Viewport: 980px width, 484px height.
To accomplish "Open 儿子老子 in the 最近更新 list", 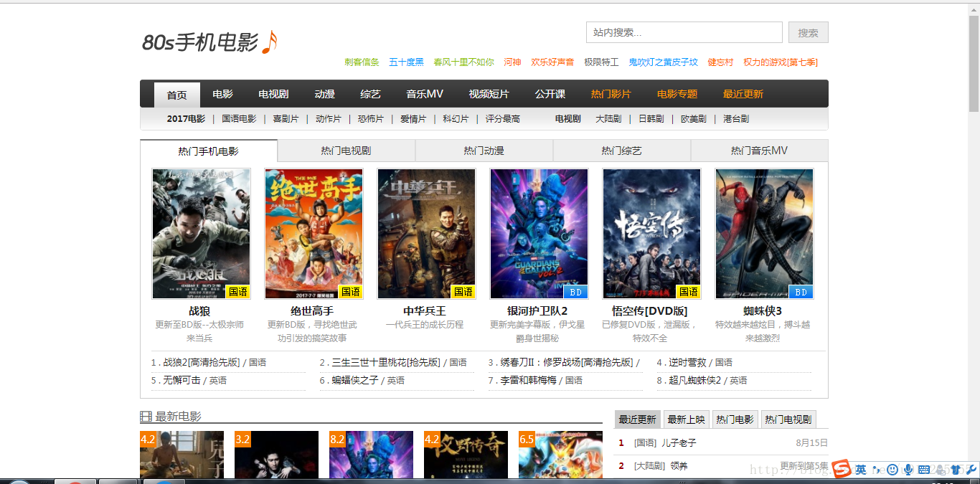I will point(679,443).
